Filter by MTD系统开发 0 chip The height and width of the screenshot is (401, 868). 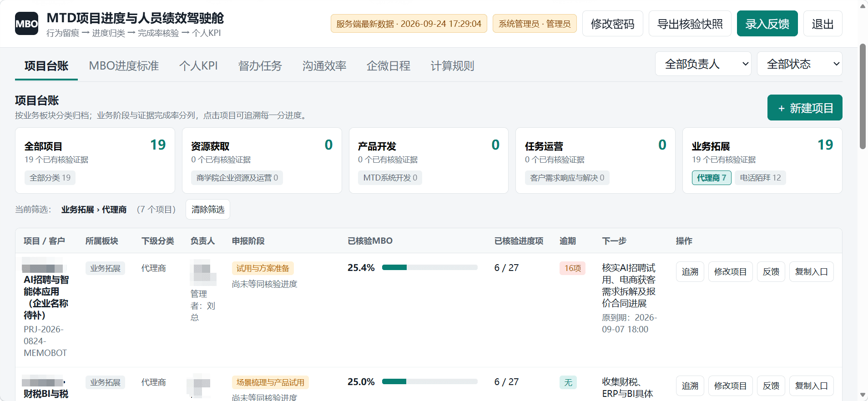[390, 178]
